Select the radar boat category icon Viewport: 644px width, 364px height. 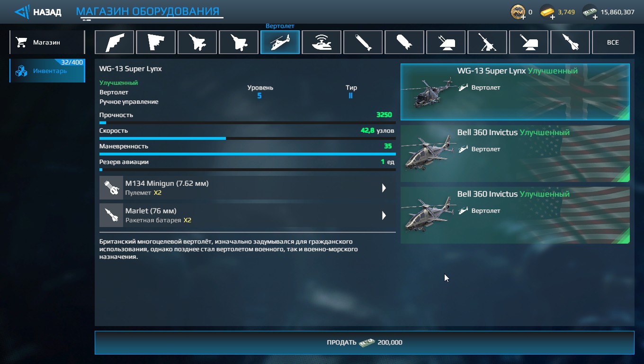click(322, 42)
